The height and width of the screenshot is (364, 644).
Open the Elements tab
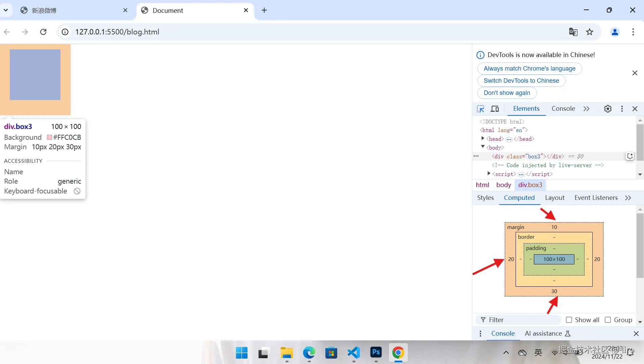tap(526, 109)
